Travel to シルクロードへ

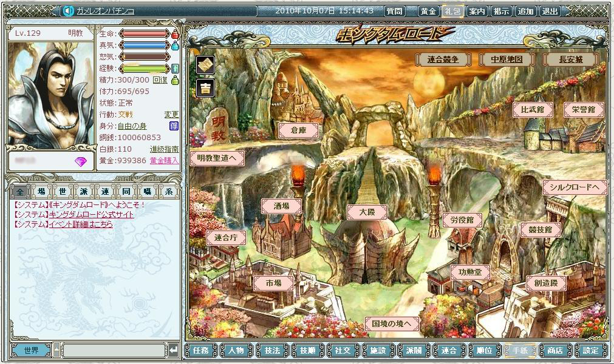point(575,187)
